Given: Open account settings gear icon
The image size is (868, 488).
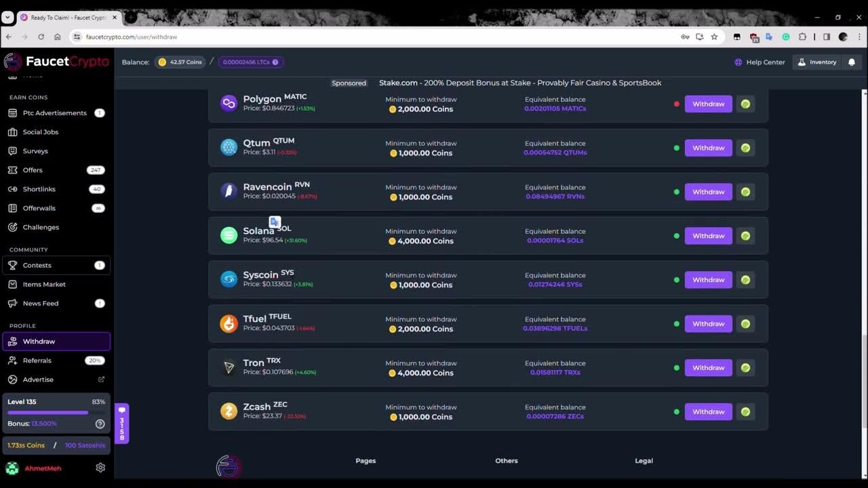Looking at the screenshot, I should (x=100, y=468).
